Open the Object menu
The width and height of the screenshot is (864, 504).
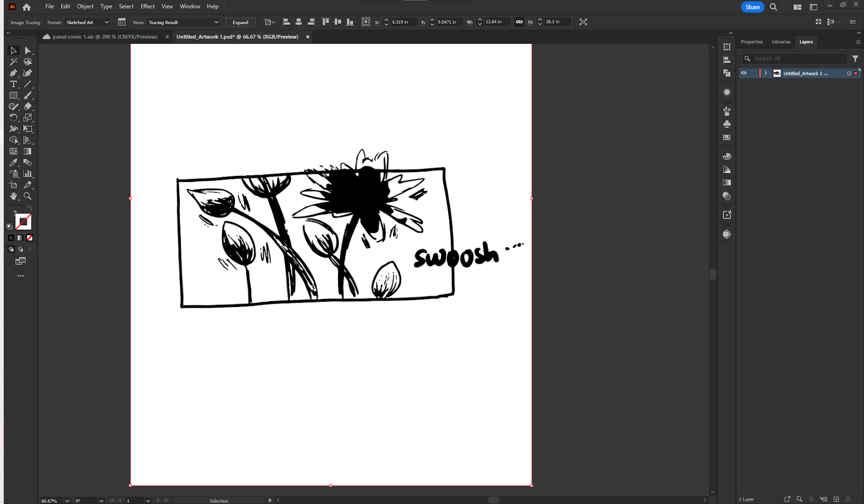(85, 6)
